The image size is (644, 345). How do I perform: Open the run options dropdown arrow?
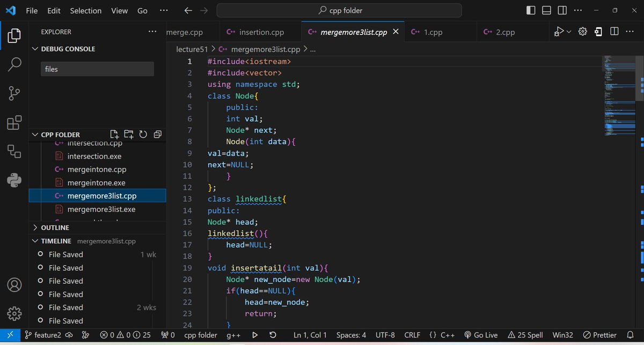tap(569, 32)
